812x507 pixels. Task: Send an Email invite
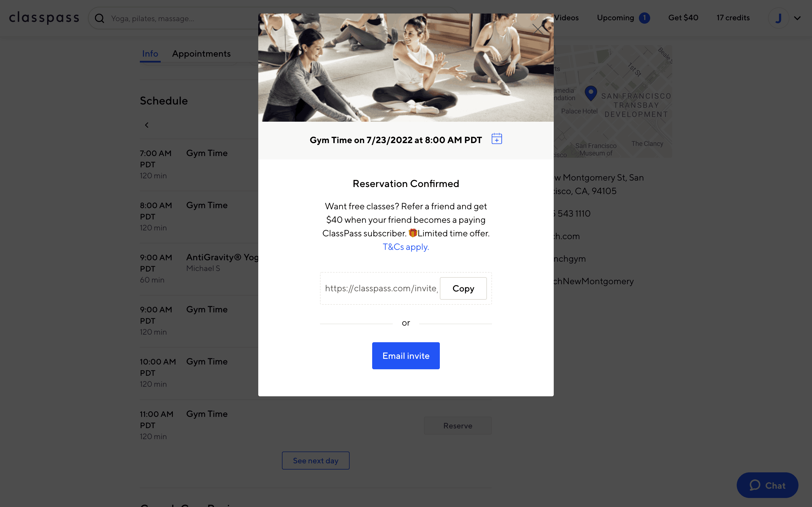[406, 355]
